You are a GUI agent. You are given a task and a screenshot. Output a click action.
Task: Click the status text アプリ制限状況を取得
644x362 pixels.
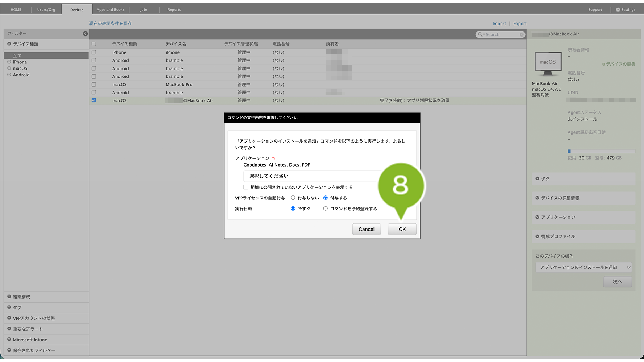click(x=428, y=101)
